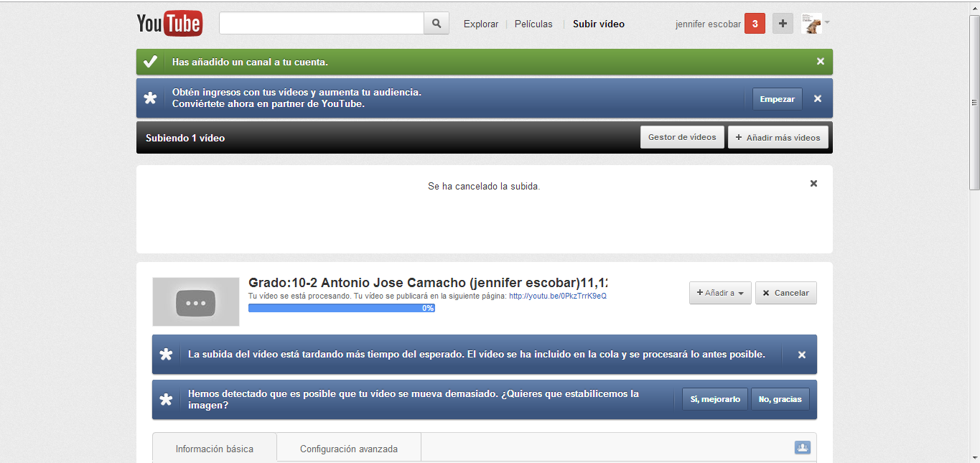Screen dimensions: 980x463
Task: Click asterisk icon on stabilization banner
Action: 166,400
